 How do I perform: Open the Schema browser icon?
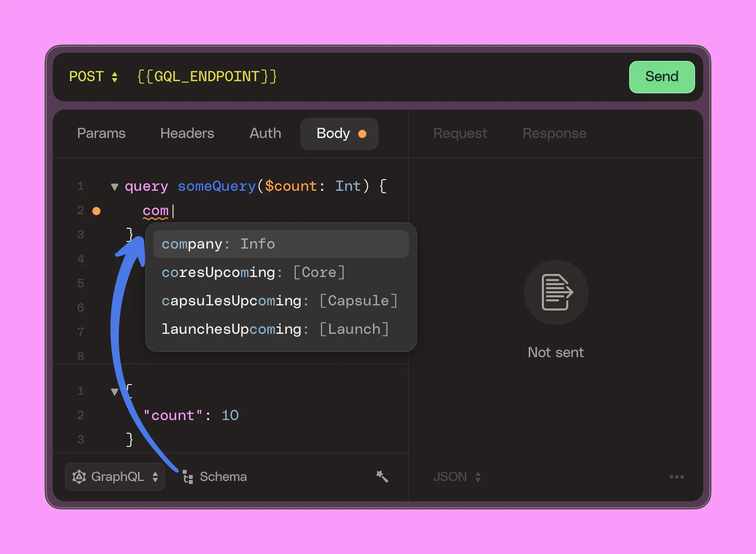click(x=188, y=476)
